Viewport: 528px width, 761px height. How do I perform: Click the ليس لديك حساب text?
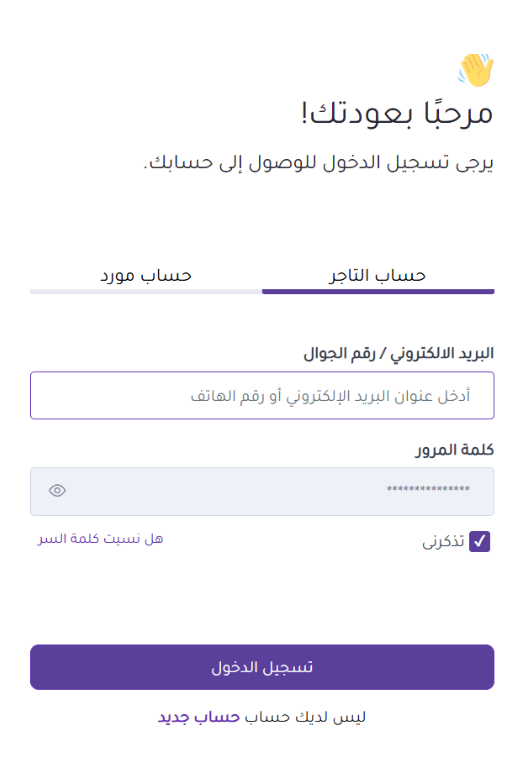click(x=305, y=717)
